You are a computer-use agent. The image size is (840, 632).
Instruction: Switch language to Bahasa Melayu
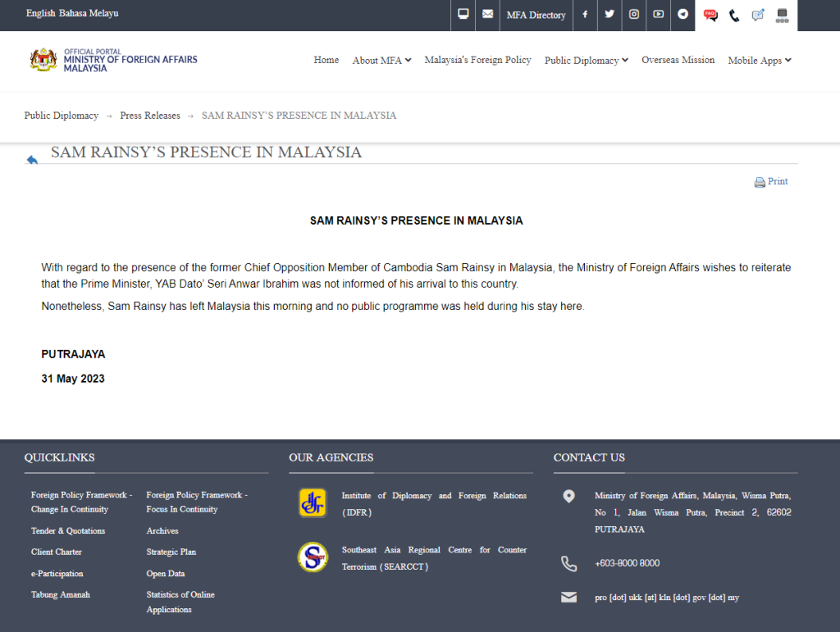89,14
